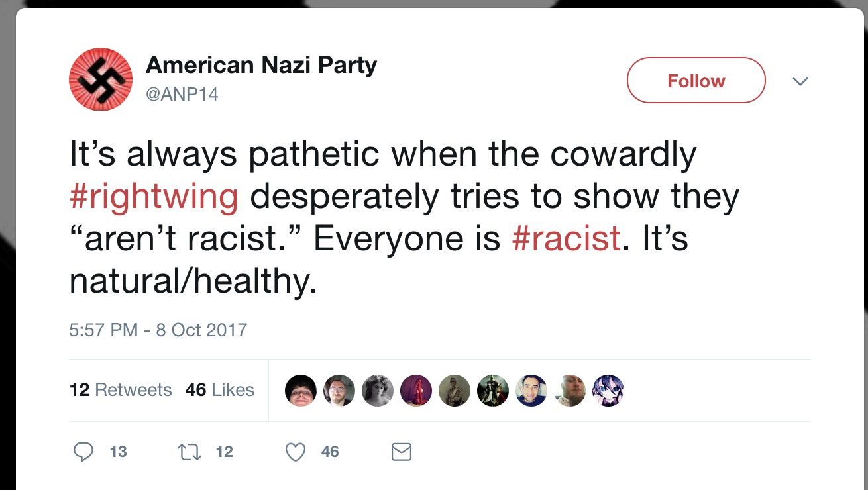Click the envelope direct message icon
This screenshot has height=490, width=868.
tap(402, 452)
